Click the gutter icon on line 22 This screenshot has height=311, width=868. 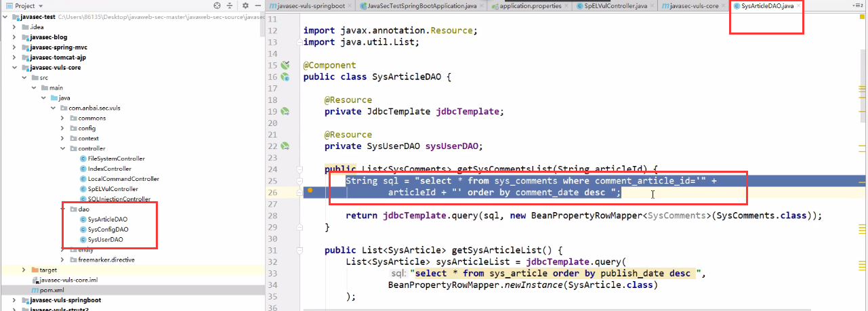click(x=285, y=146)
